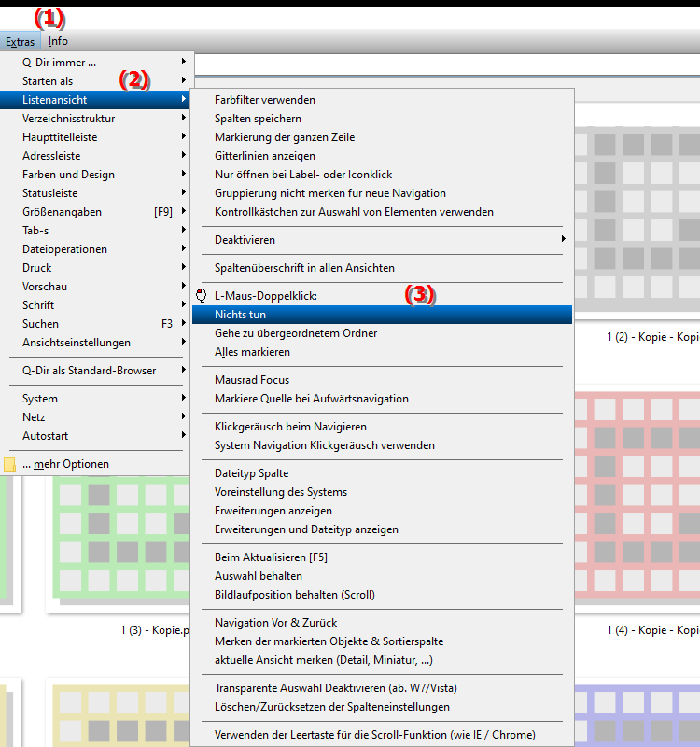The image size is (700, 747).
Task: Open the Adressleiste submenu
Action: 95,156
